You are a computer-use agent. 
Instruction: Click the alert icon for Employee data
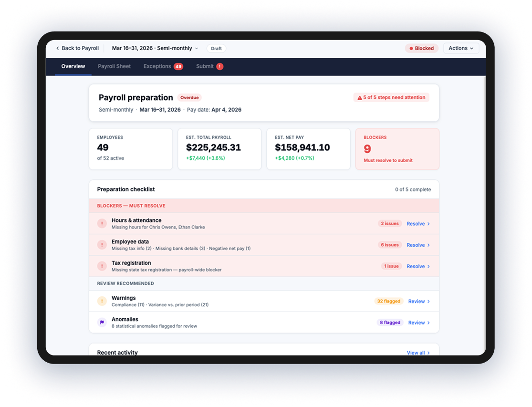coord(102,245)
